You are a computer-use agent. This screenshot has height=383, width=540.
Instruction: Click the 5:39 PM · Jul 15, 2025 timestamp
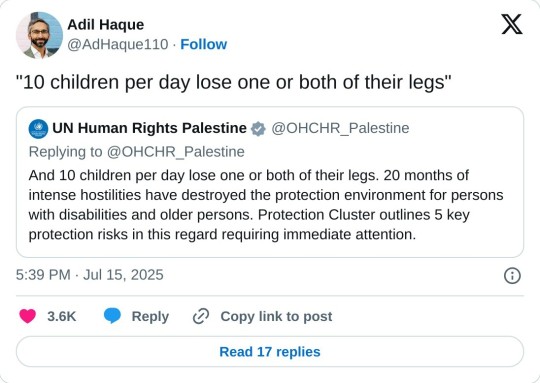click(x=90, y=275)
